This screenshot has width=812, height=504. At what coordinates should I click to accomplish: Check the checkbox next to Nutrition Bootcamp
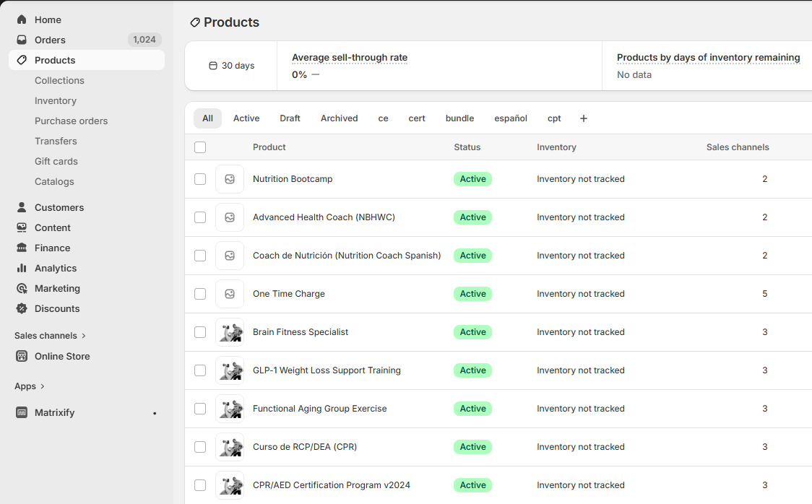(x=199, y=178)
